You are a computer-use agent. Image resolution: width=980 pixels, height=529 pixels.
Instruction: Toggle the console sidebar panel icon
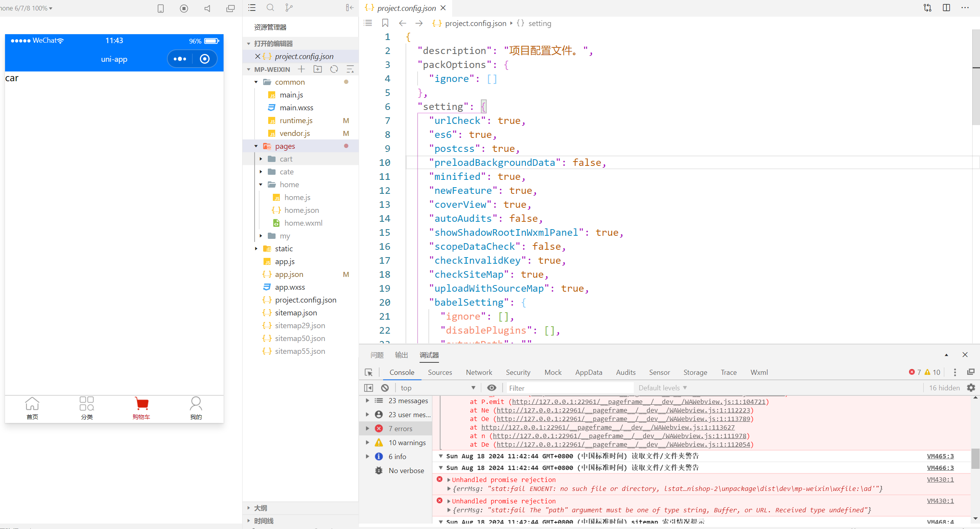coord(368,388)
